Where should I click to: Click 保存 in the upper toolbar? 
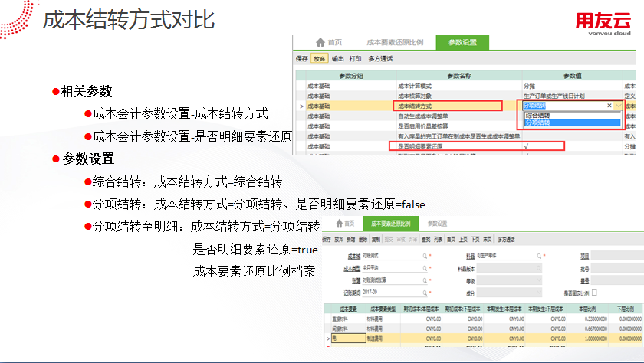pos(302,58)
